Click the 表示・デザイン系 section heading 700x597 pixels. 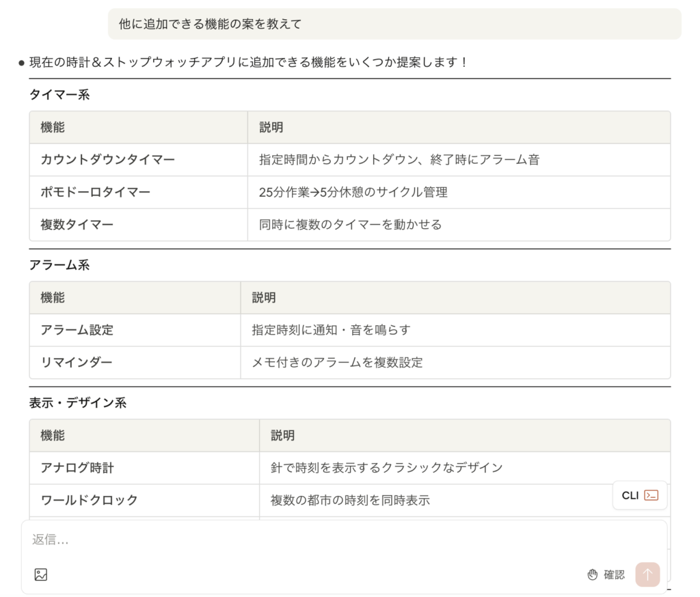[78, 403]
